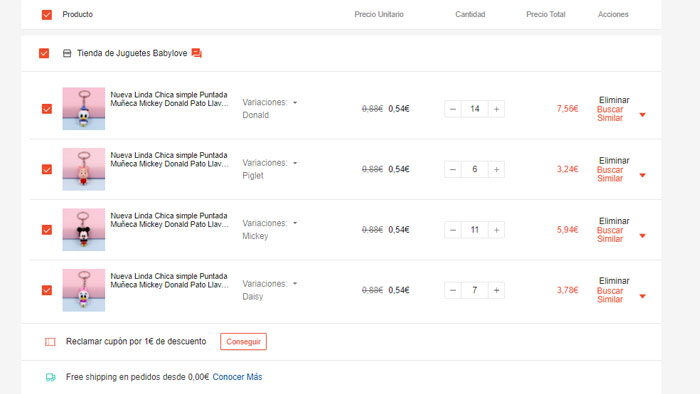Open the Tienda de Juguetes Babylove store name
Image resolution: width=700 pixels, height=394 pixels.
point(132,53)
